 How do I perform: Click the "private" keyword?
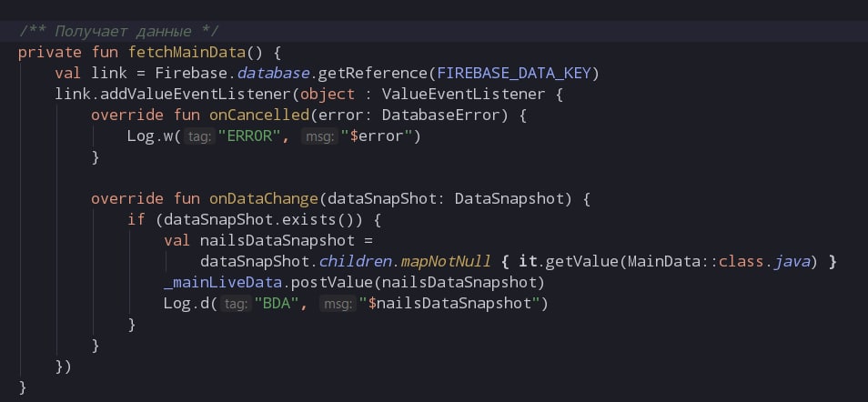click(50, 53)
